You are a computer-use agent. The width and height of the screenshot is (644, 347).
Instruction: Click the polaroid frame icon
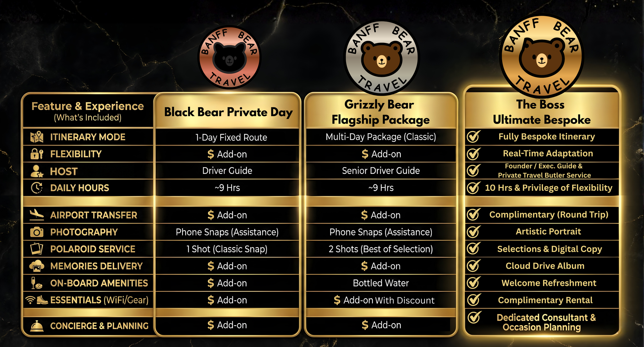[37, 249]
